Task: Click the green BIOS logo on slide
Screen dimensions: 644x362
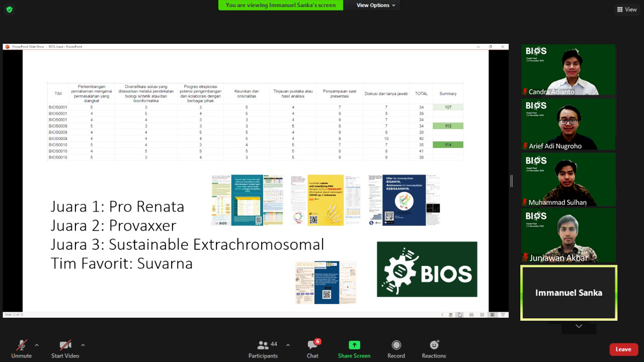Action: [427, 269]
